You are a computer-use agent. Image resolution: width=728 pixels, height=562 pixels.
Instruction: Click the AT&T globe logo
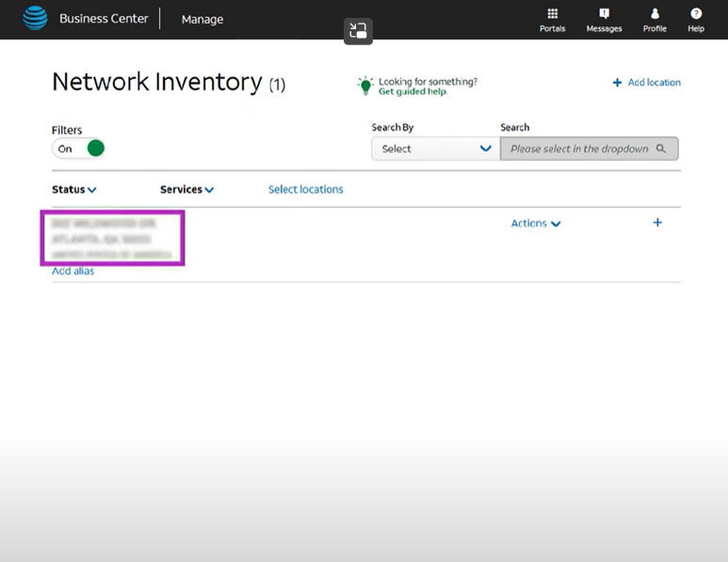[35, 18]
